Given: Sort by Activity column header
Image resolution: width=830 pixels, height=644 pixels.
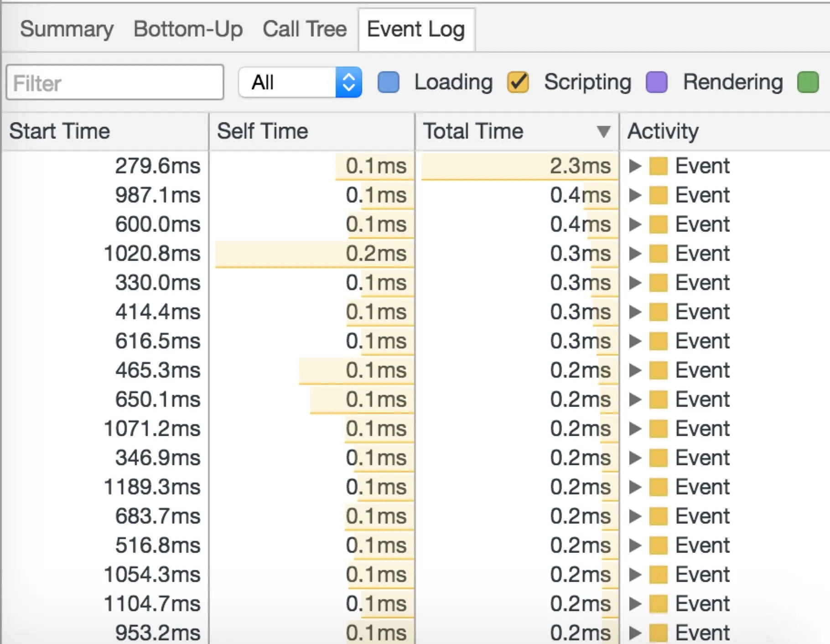Looking at the screenshot, I should tap(663, 131).
